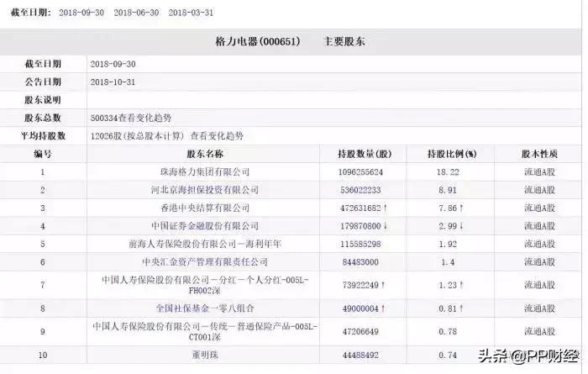The width and height of the screenshot is (588, 374).
Task: Click the holding value 115585298
Action: [x=360, y=245]
